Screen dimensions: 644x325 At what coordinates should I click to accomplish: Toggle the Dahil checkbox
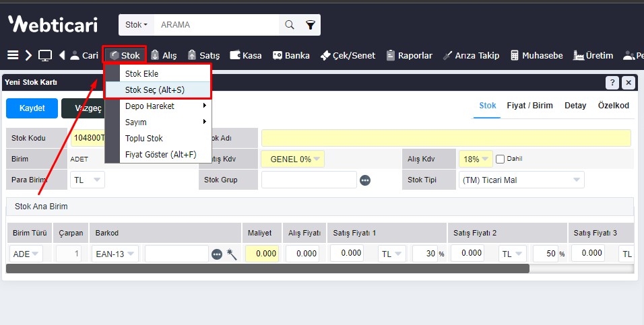pos(500,159)
